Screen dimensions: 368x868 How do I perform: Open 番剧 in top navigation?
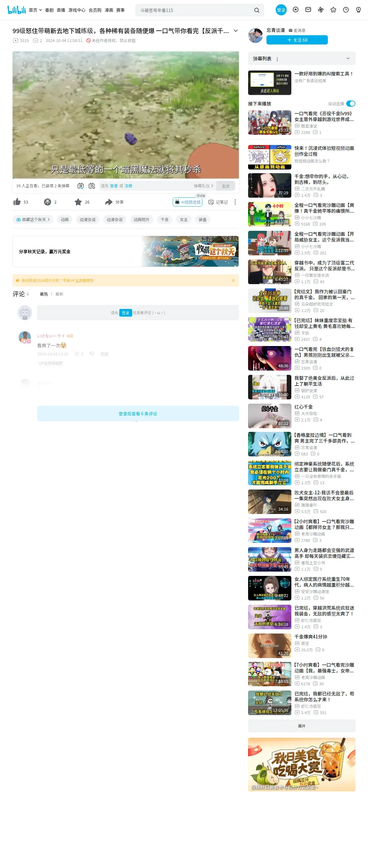pyautogui.click(x=49, y=10)
